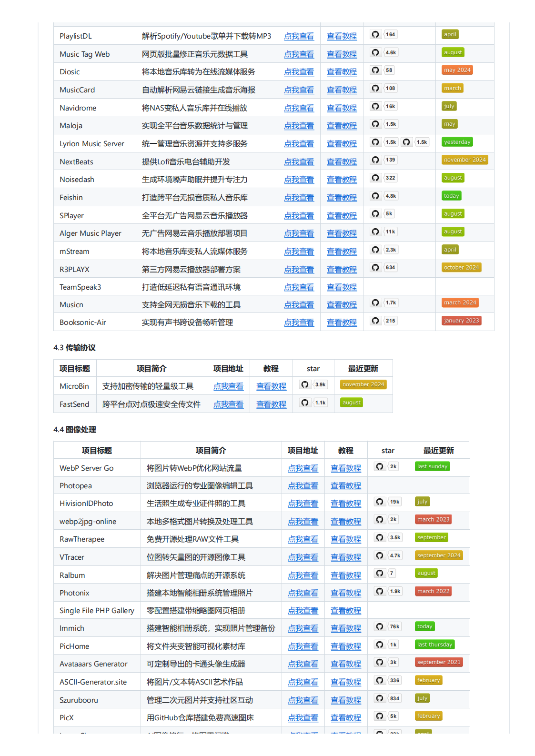The image size is (535, 756).
Task: Click the GitHub icon in R3PLAYX row
Action: 375,267
